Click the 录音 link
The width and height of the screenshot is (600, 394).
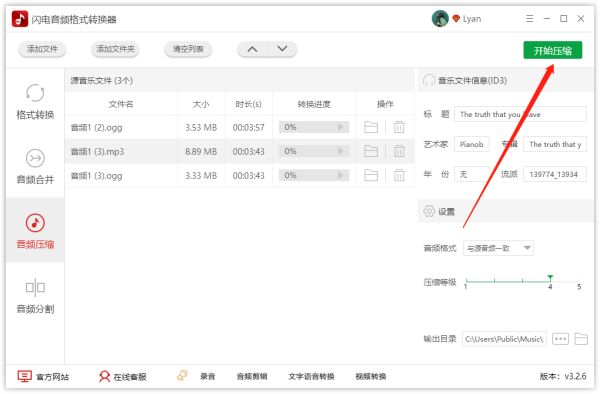click(x=207, y=377)
